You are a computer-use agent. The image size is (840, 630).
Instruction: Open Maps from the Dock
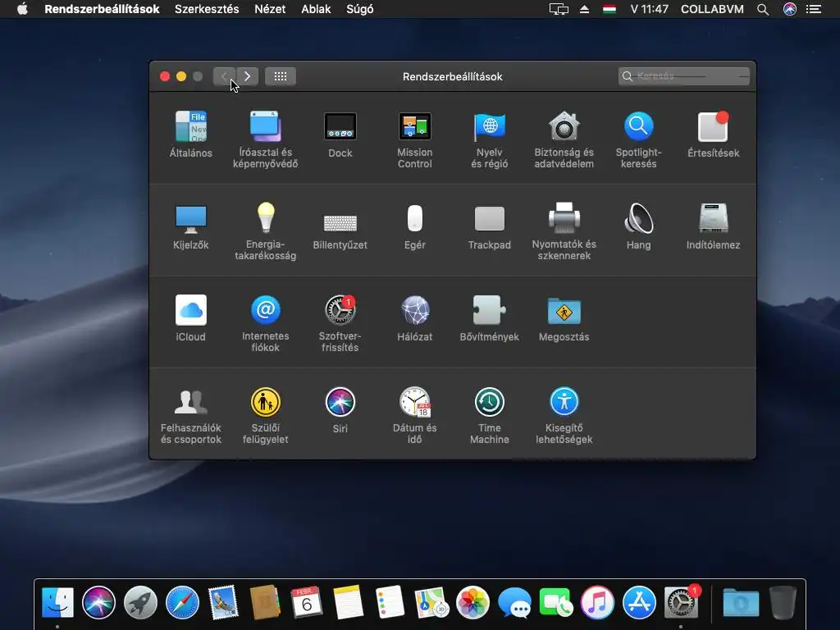(x=431, y=602)
